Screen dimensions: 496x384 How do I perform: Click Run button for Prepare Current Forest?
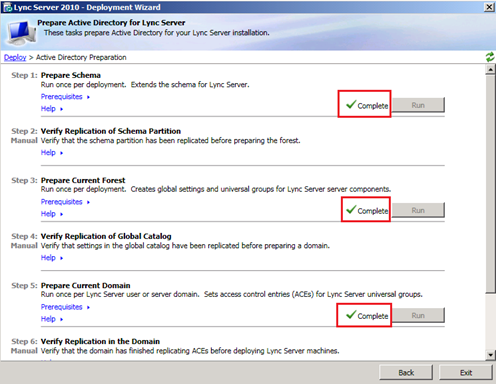418,210
